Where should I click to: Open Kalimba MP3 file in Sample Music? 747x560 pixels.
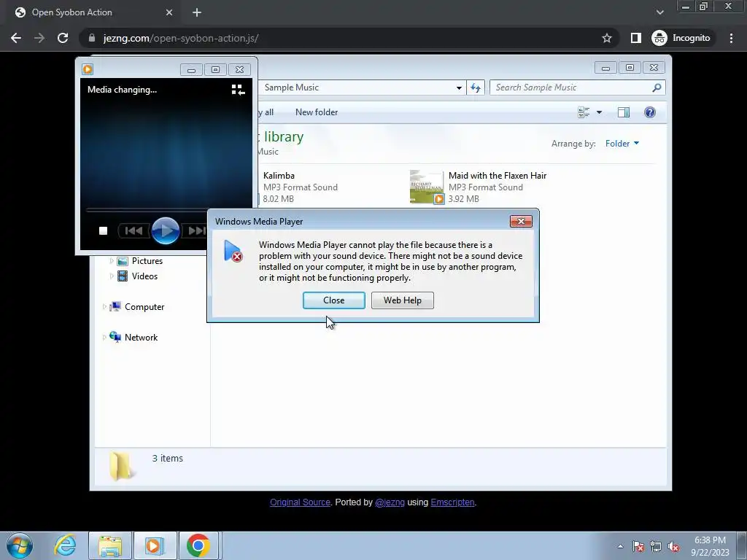click(300, 187)
